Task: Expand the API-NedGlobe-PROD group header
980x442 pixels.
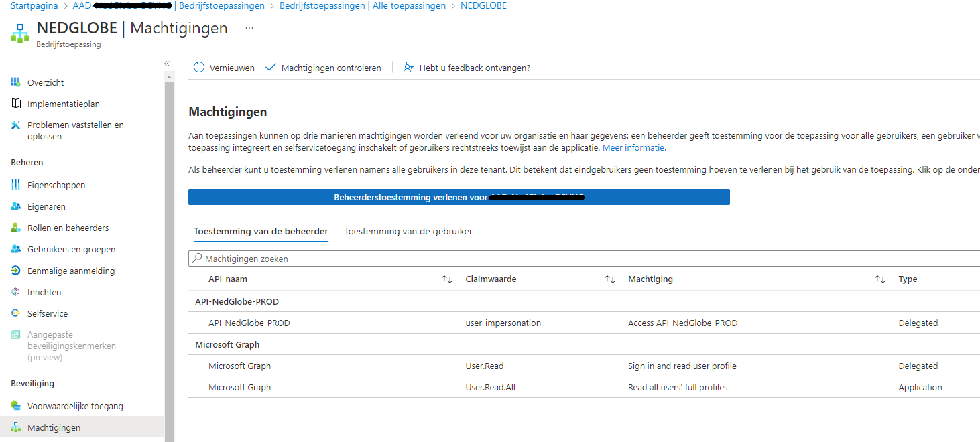Action: [x=237, y=301]
